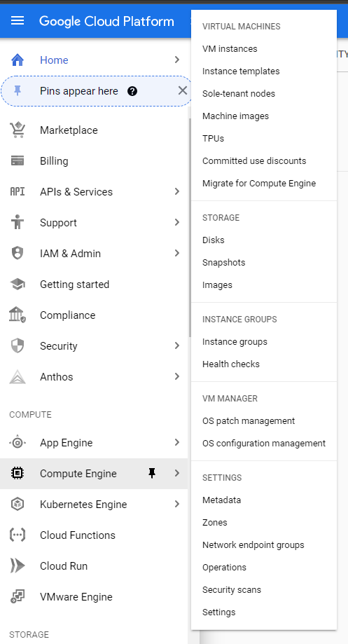
Task: Expand the APIs & Services submenu arrow
Action: tap(177, 191)
